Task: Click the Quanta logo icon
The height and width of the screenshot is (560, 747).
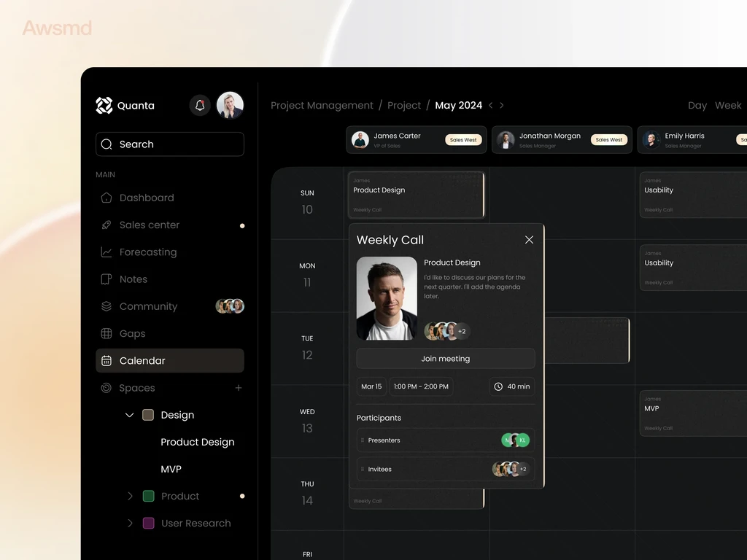Action: [104, 105]
